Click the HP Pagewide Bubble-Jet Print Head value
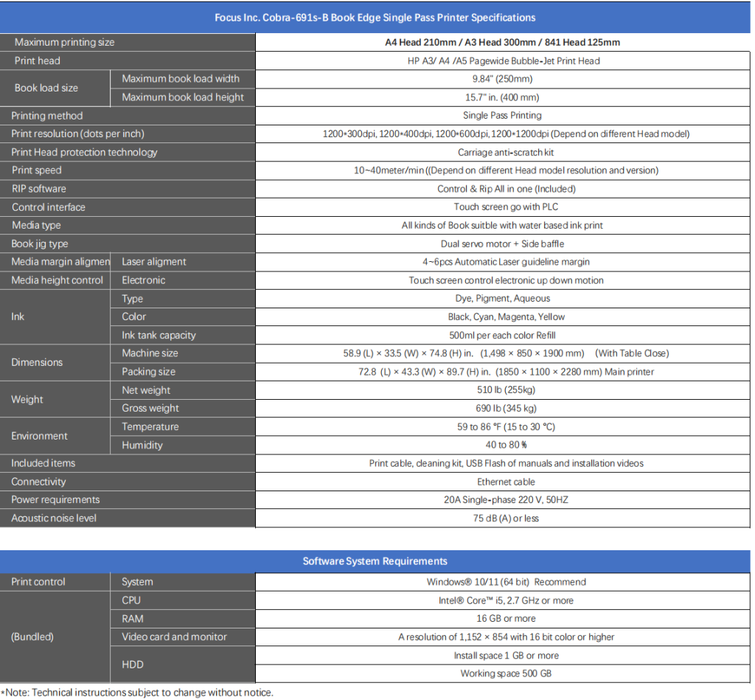Image resolution: width=755 pixels, height=700 pixels. pyautogui.click(x=503, y=60)
